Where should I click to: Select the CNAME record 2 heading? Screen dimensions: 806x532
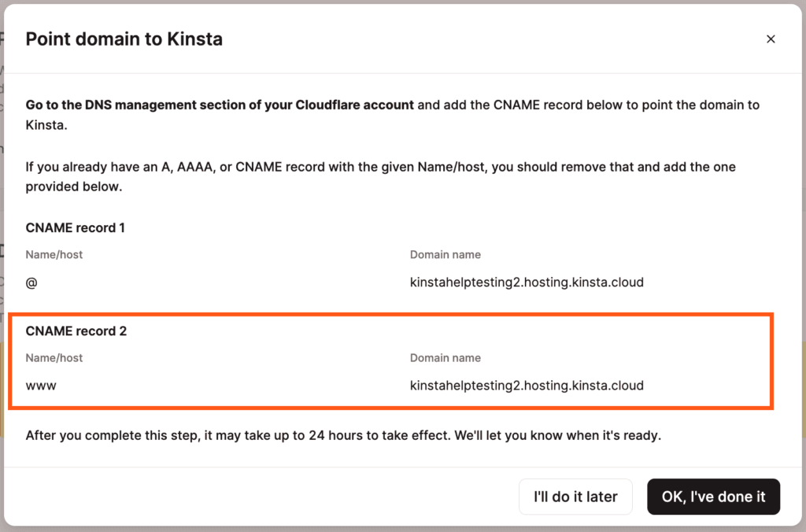[76, 331]
